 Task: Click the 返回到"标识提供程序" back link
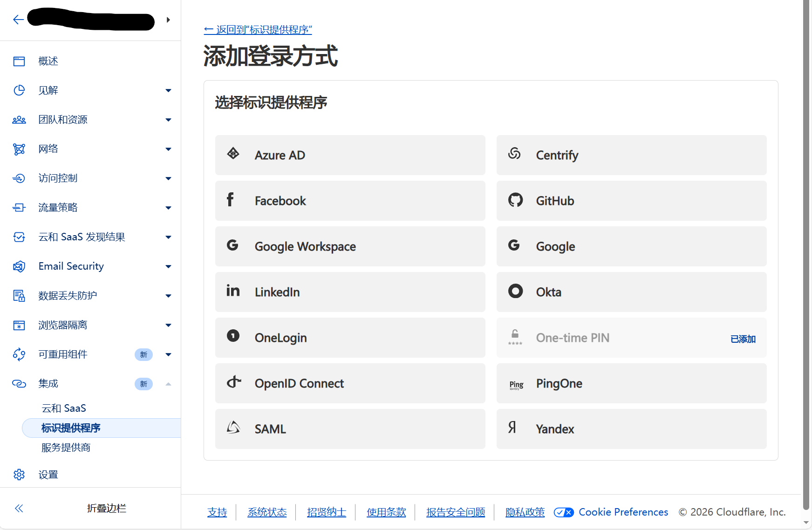coord(258,30)
